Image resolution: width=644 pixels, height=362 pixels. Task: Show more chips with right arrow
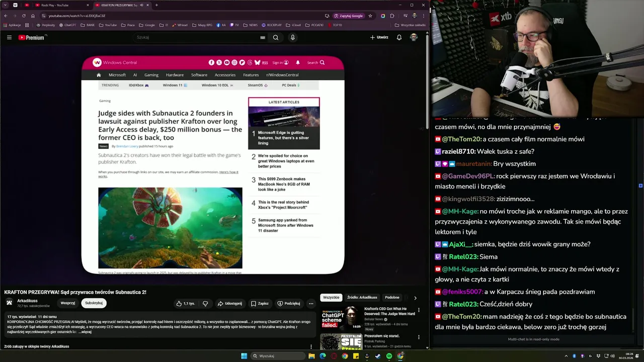(415, 298)
